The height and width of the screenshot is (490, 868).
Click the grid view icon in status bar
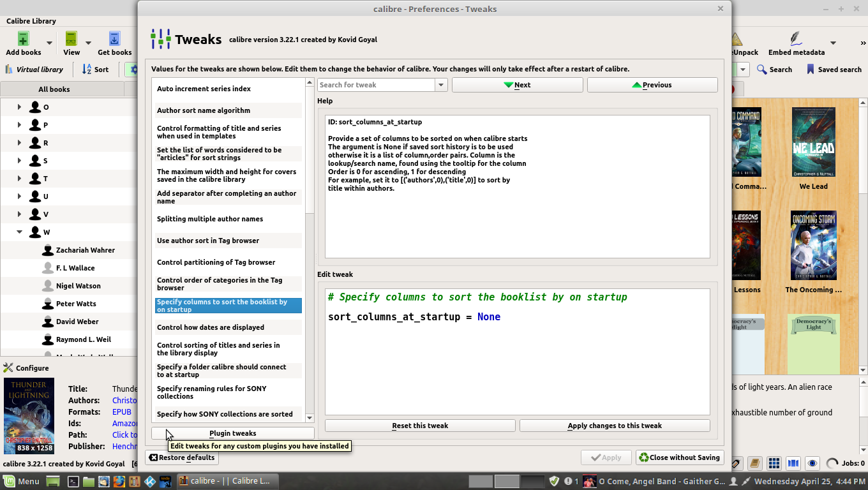pyautogui.click(x=774, y=463)
